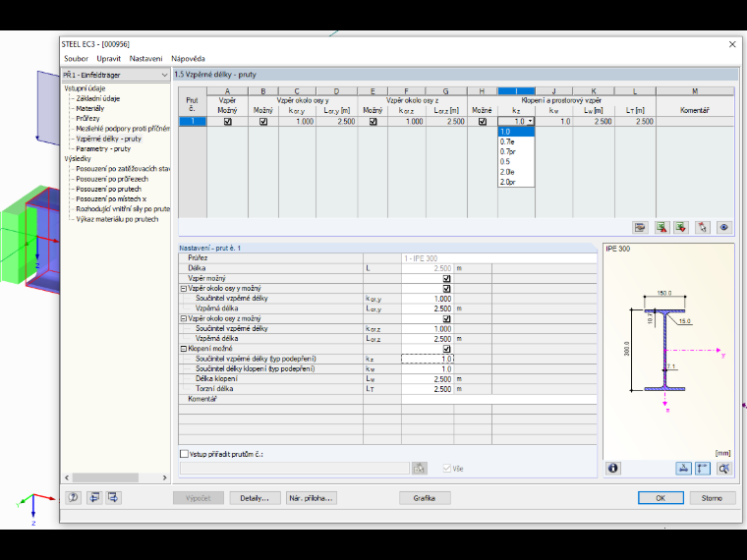
Task: Toggle Vzpěr možný checkbox in settings
Action: [x=446, y=279]
